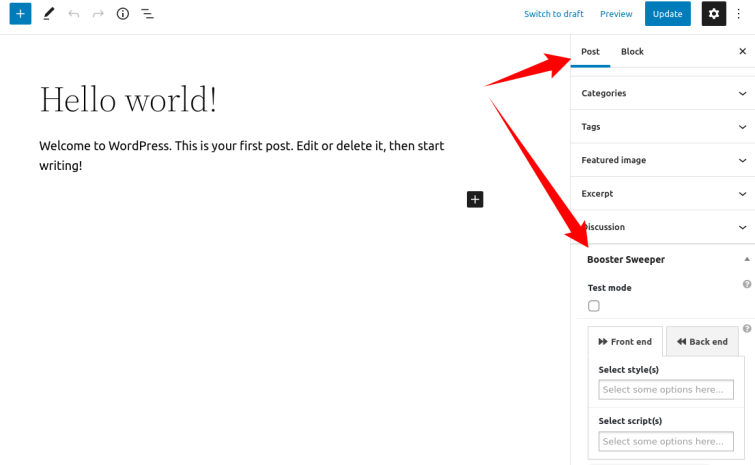
Task: Enable the Test mode checkbox
Action: [594, 306]
